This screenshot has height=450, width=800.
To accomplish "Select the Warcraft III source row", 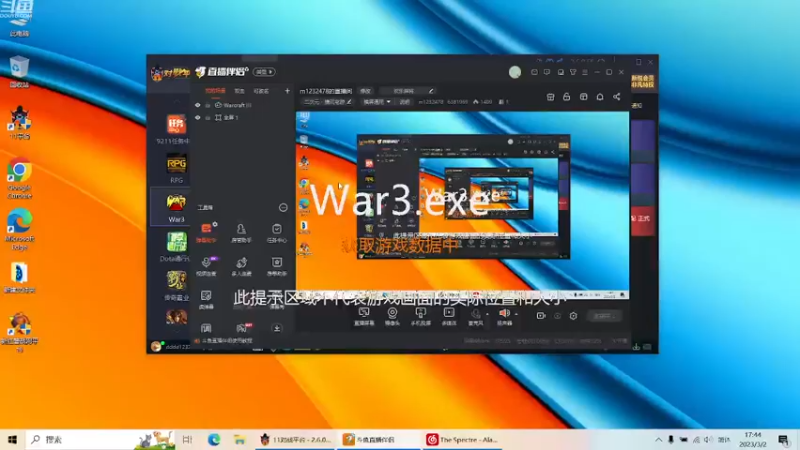I will pos(242,105).
